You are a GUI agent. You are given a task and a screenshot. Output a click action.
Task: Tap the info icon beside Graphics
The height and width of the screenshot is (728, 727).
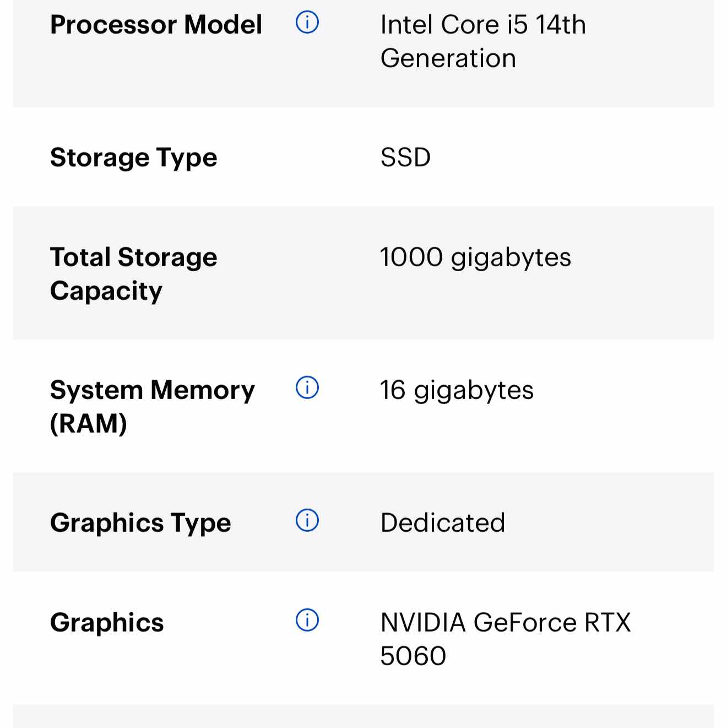tap(307, 620)
